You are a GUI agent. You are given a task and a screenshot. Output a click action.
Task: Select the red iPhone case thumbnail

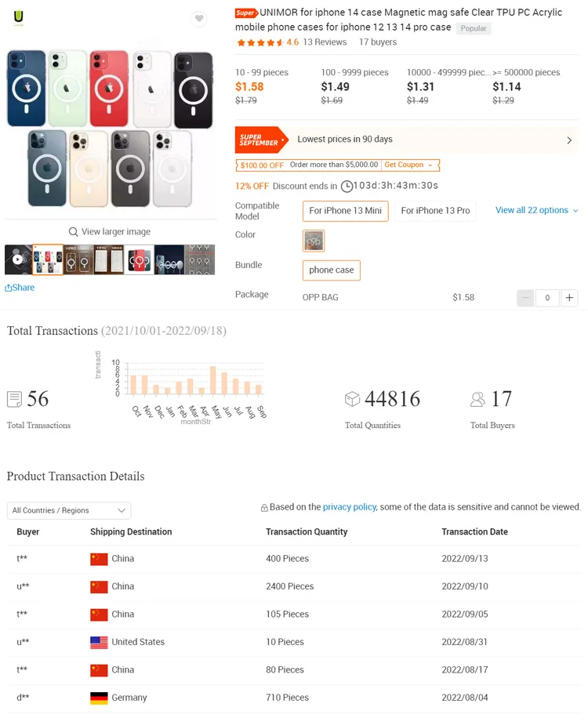point(140,259)
